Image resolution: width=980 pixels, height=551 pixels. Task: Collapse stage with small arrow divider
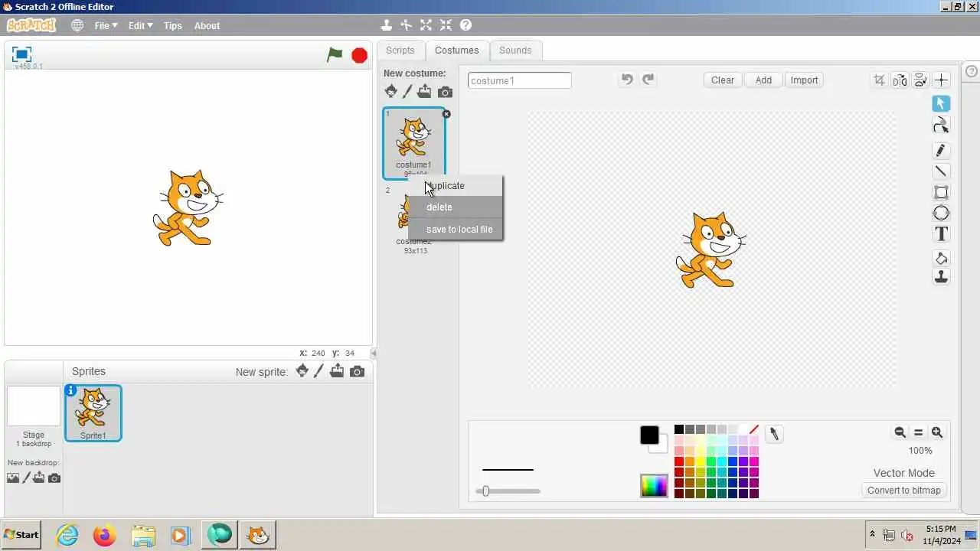[373, 353]
